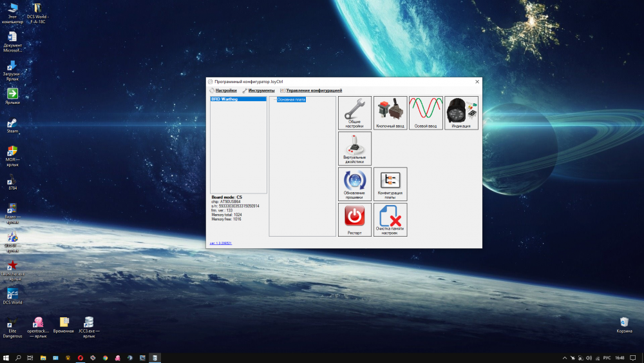Open Индикация gauge indication settings
This screenshot has height=363, width=644.
pos(461,113)
